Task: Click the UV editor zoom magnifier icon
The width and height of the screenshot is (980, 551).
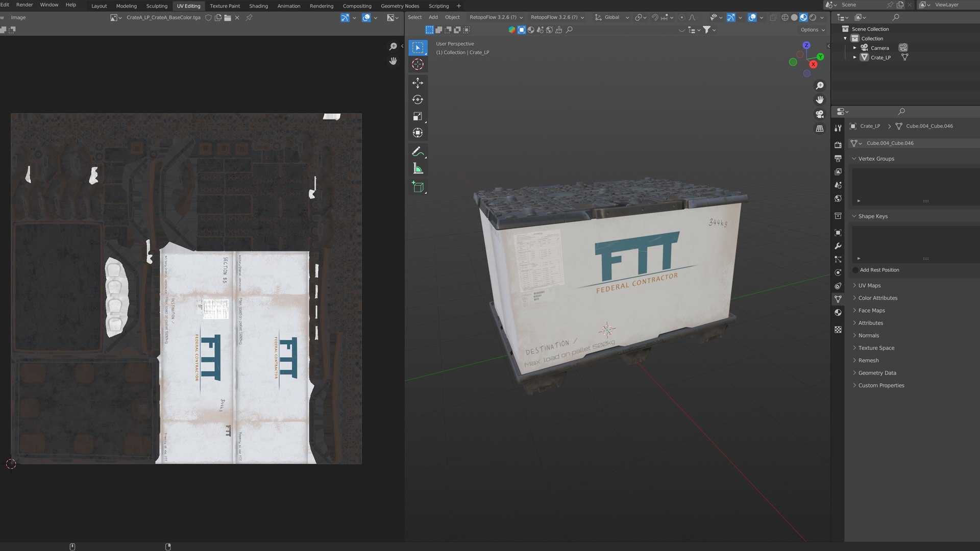Action: pyautogui.click(x=393, y=46)
